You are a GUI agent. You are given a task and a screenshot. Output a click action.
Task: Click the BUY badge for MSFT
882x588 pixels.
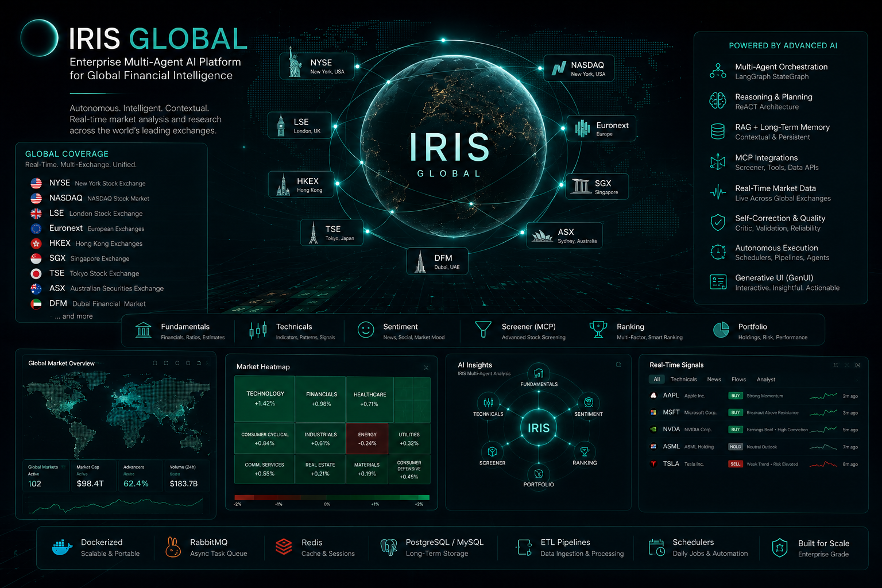(735, 412)
